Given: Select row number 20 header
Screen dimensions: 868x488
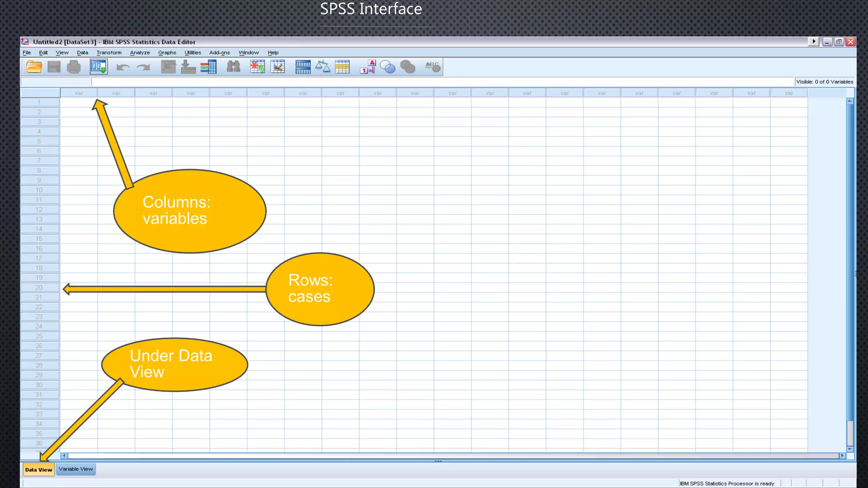Looking at the screenshot, I should click(x=40, y=287).
